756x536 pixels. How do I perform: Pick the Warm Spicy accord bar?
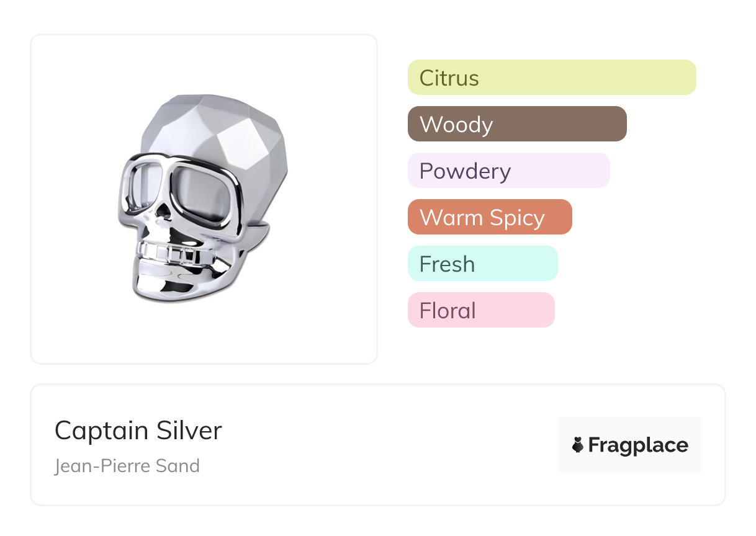(x=489, y=217)
